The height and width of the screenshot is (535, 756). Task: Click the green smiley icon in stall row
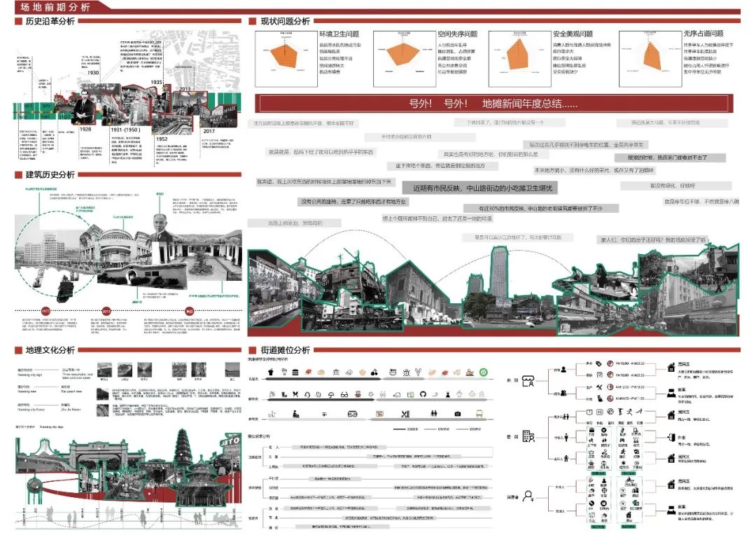pos(483,372)
